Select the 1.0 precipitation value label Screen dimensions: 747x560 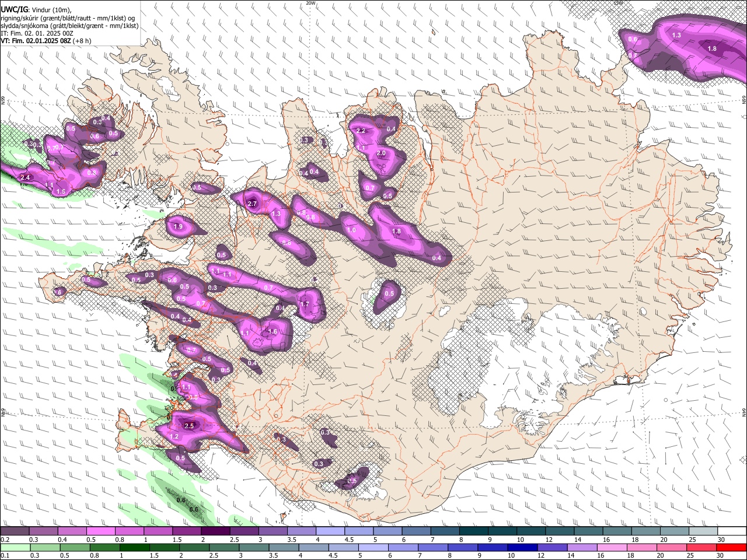click(x=352, y=230)
